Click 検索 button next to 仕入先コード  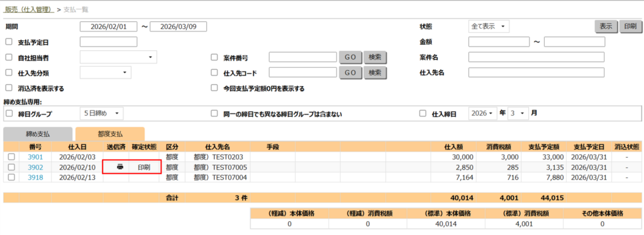[x=375, y=73]
